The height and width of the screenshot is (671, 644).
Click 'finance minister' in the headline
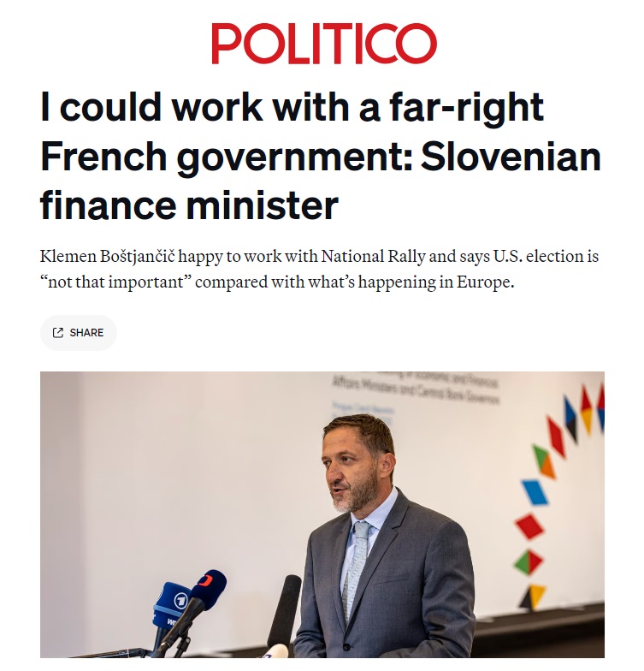189,206
